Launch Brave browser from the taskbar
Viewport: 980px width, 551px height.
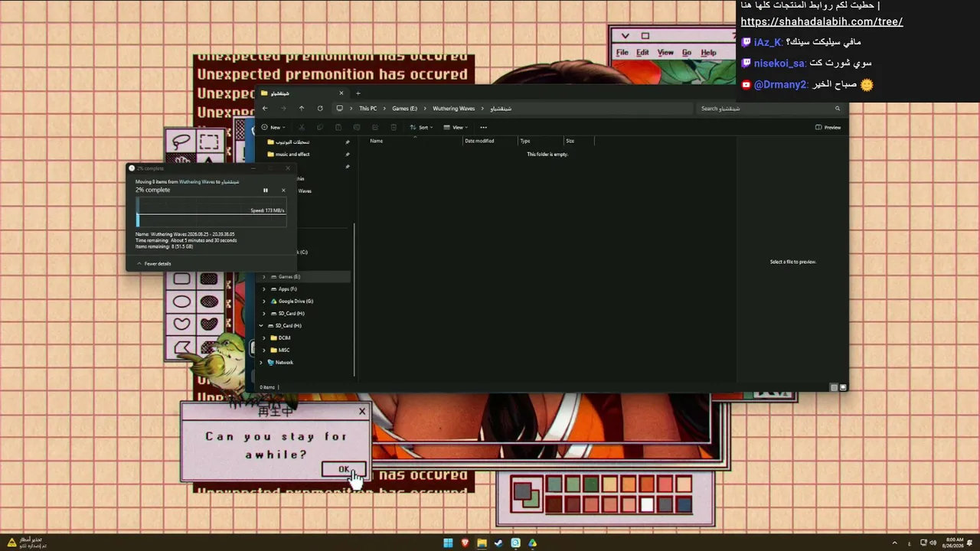(x=465, y=543)
